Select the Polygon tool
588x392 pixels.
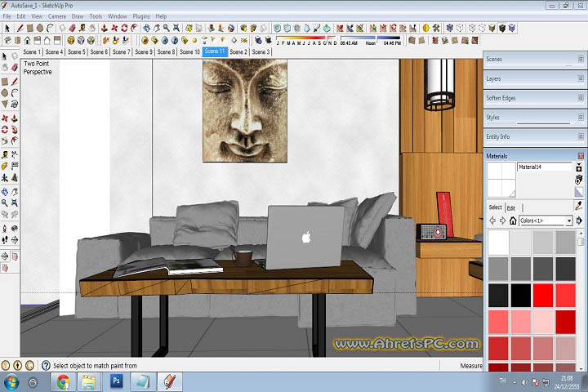[x=5, y=104]
